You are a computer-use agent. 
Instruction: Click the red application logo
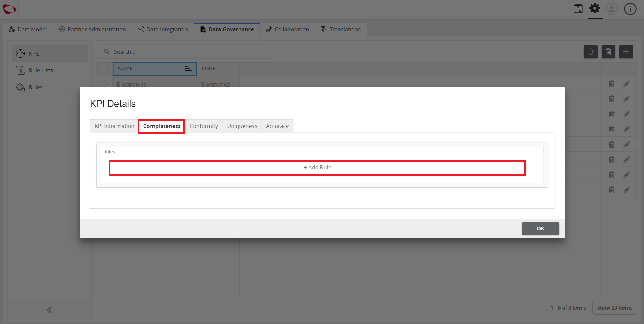click(9, 9)
